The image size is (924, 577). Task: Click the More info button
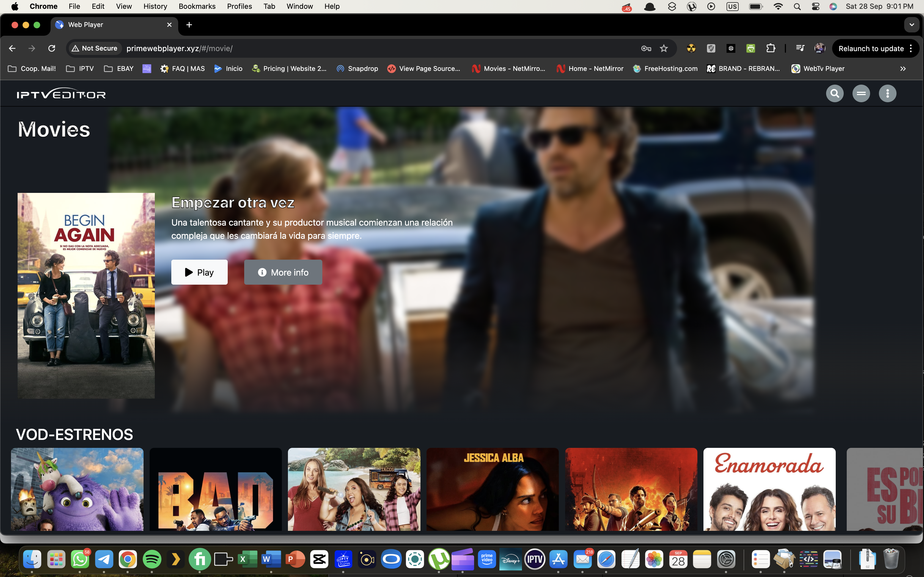coord(283,272)
